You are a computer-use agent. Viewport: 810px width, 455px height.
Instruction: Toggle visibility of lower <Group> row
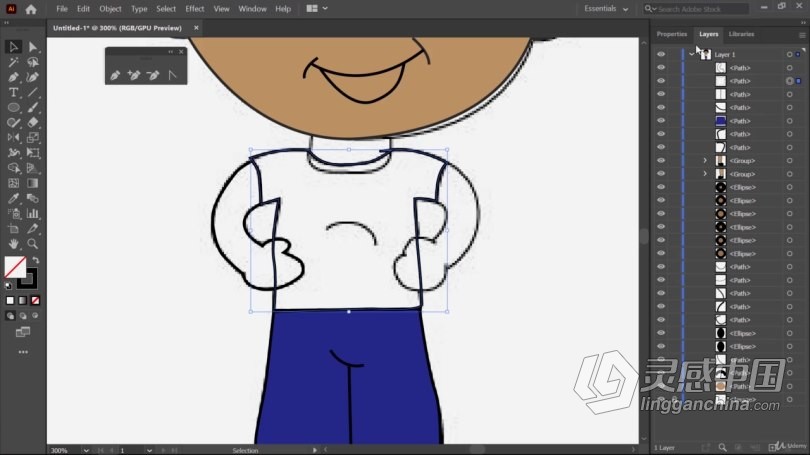click(661, 174)
